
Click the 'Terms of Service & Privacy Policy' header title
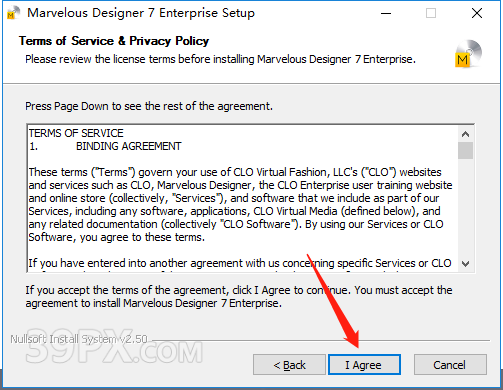point(114,41)
